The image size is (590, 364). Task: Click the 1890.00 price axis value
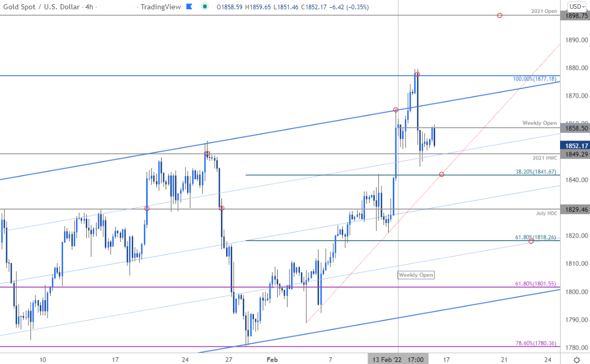pos(577,40)
